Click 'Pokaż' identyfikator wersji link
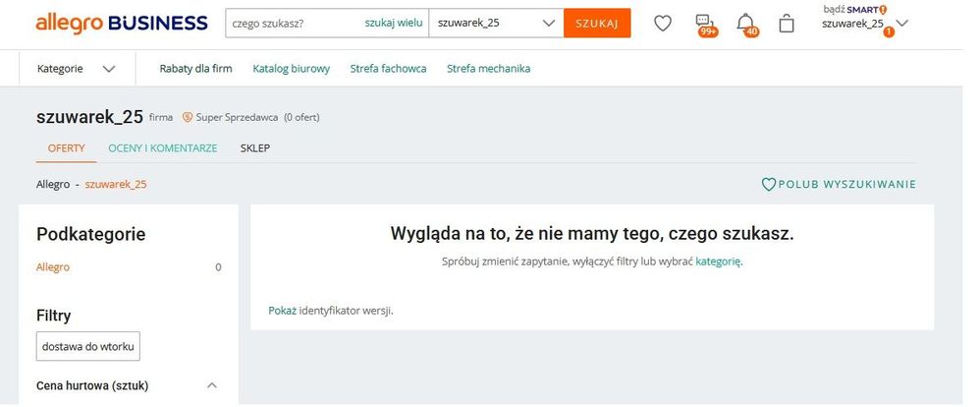This screenshot has width=980, height=407. 283,311
